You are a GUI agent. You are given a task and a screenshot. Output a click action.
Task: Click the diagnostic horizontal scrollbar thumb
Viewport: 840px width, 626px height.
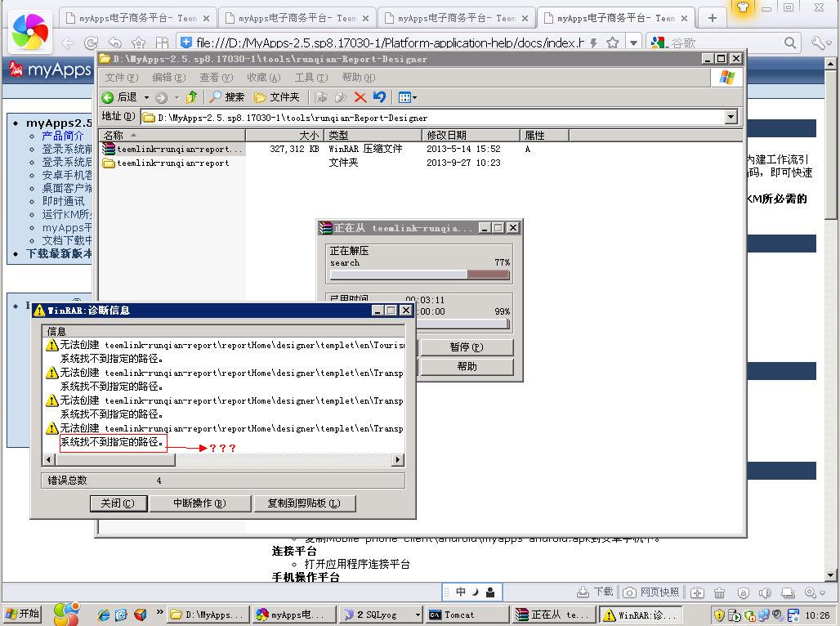click(x=114, y=459)
